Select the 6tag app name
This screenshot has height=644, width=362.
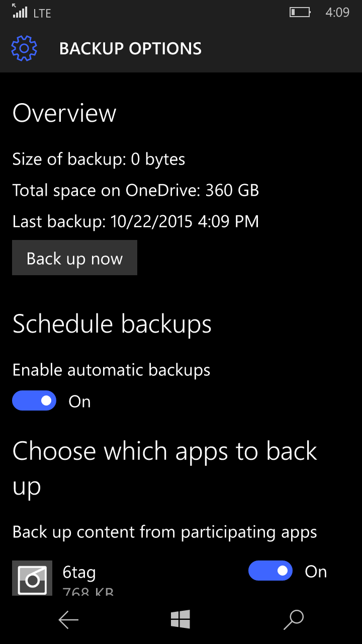click(x=79, y=572)
